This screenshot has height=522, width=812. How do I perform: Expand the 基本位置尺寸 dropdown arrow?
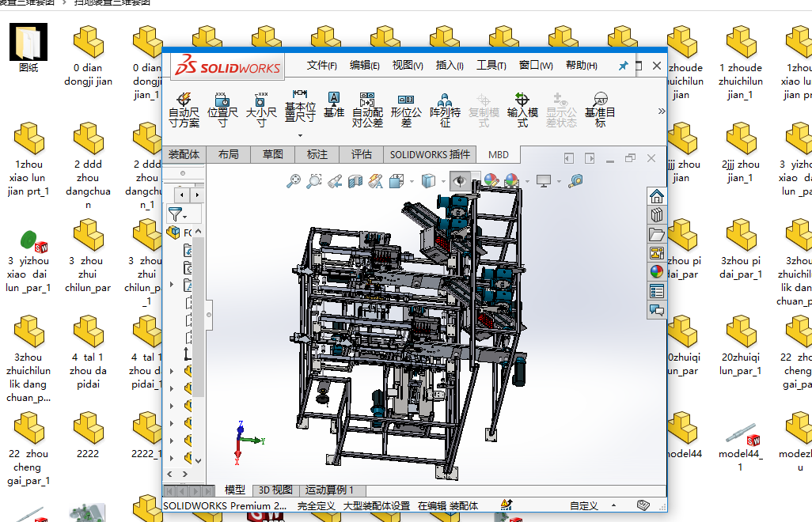[300, 135]
